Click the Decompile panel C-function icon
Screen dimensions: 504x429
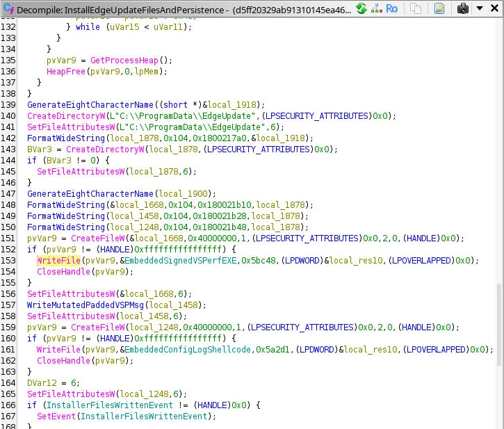pos(8,9)
